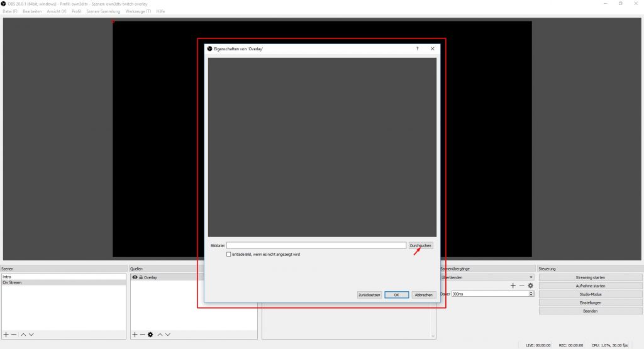Move scene up with the arrow icon
The image size is (644, 349).
[x=23, y=335]
